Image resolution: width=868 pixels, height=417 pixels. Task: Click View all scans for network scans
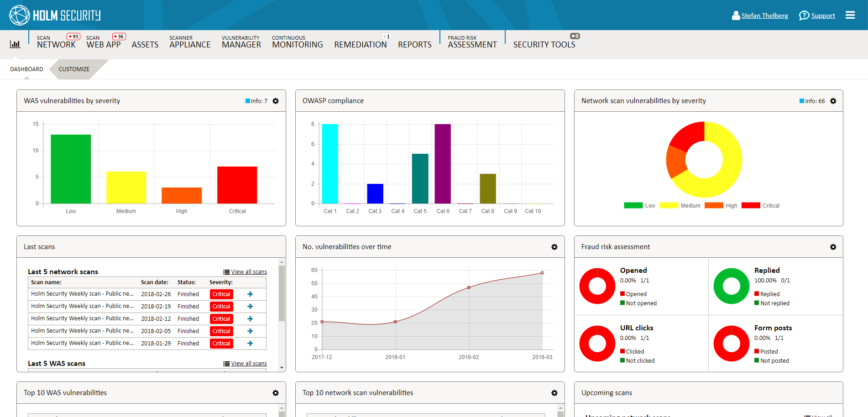249,271
